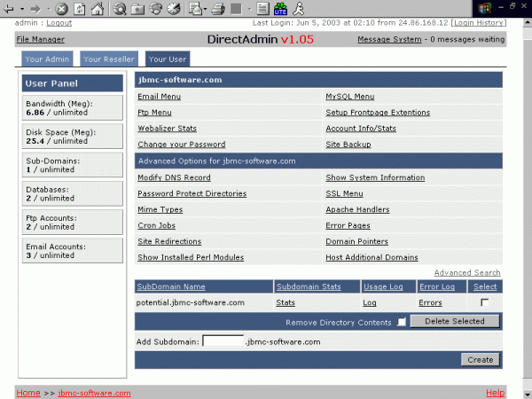This screenshot has height=399, width=532.
Task: Click the Refresh page toolbar icon
Action: 80,9
